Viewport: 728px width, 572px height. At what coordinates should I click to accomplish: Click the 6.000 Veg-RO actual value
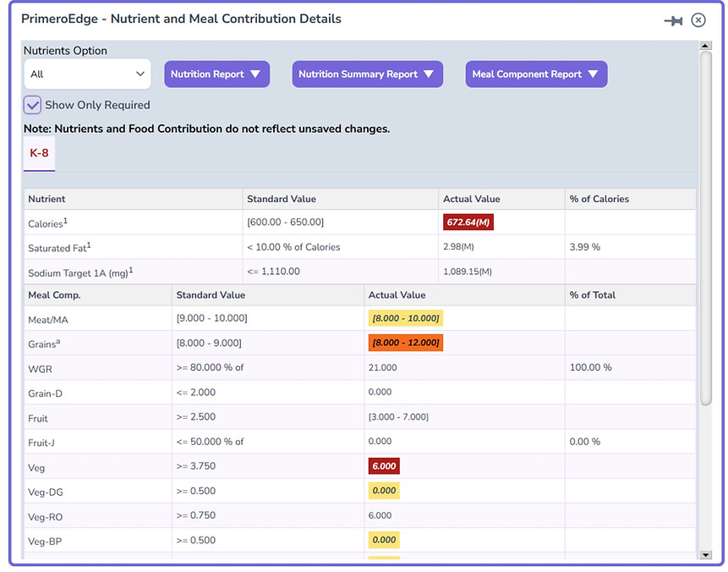click(380, 515)
